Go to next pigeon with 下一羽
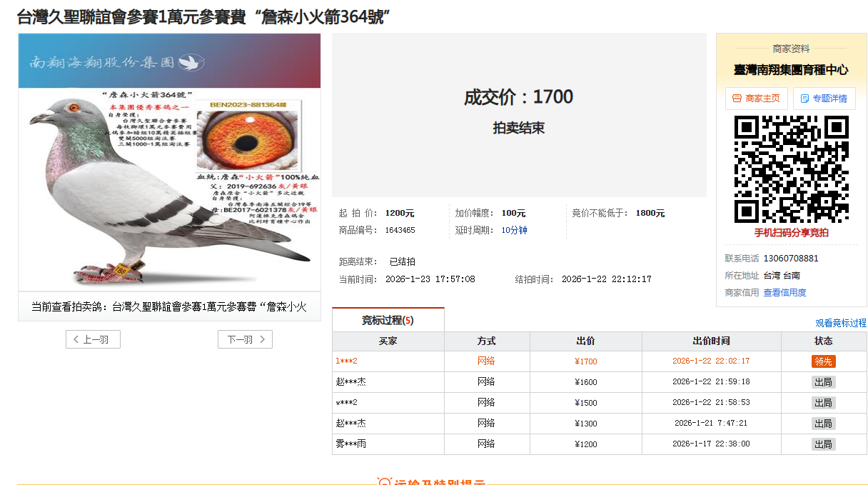This screenshot has width=868, height=485. coord(245,339)
